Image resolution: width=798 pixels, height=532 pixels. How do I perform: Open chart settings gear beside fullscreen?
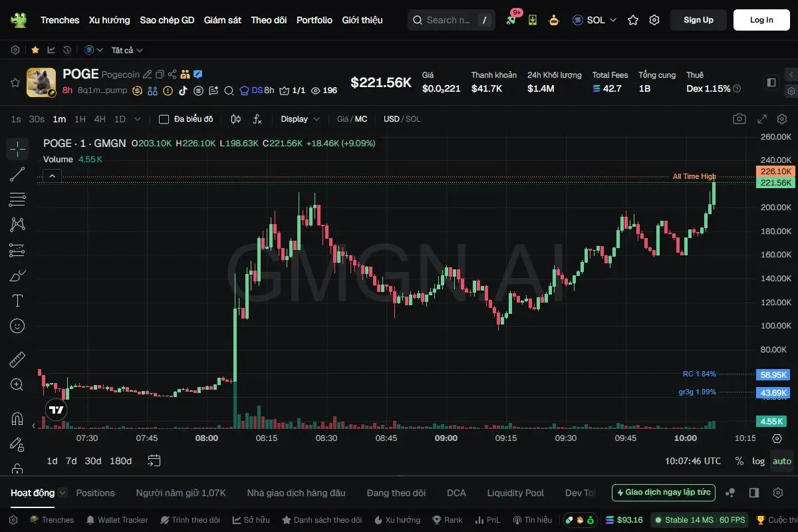[x=782, y=119]
